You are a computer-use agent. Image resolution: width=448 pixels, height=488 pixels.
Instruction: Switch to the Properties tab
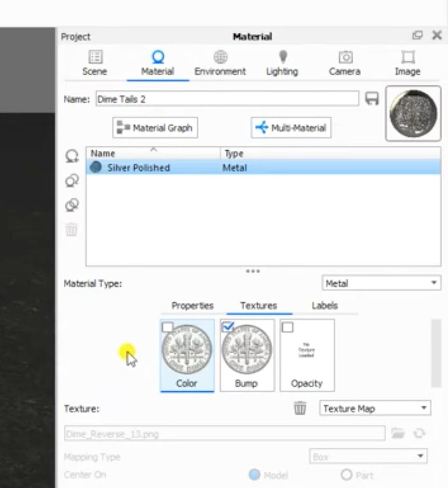tap(192, 306)
